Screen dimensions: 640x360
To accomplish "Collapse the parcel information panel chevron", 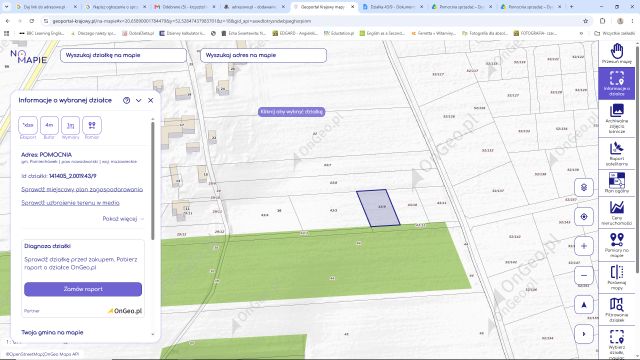I will coord(139,100).
